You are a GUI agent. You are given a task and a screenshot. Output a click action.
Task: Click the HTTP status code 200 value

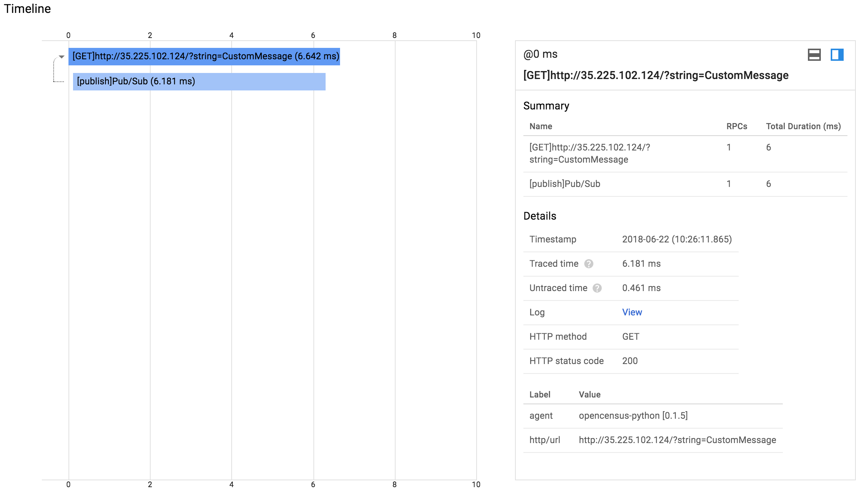(x=630, y=361)
